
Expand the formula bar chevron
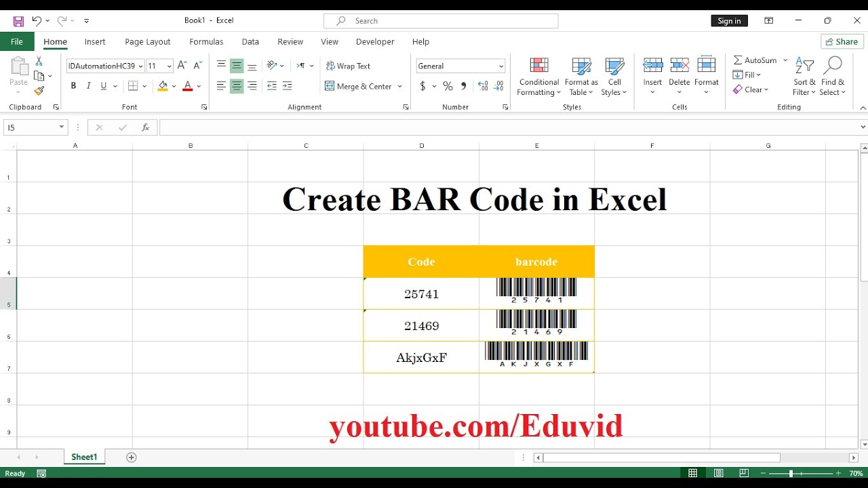pyautogui.click(x=863, y=127)
